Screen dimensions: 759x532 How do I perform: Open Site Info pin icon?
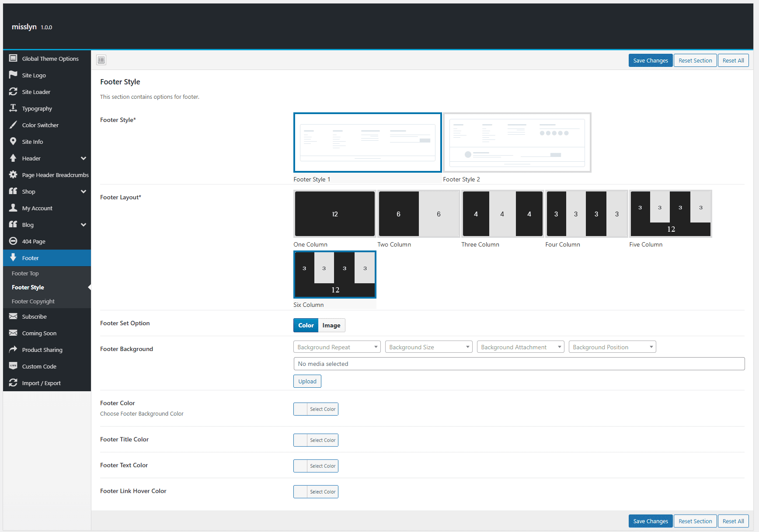pyautogui.click(x=13, y=141)
